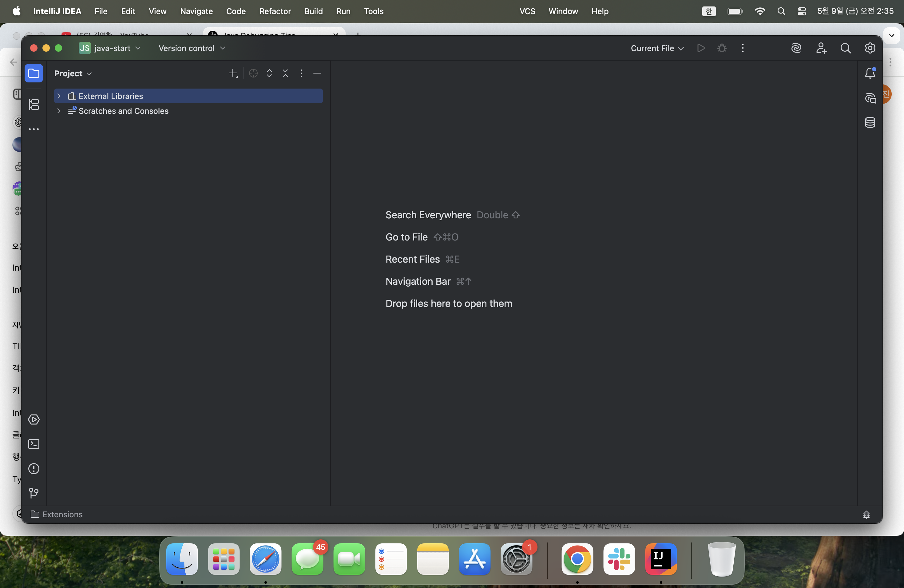The width and height of the screenshot is (904, 588).
Task: Open Code With Me add-user icon
Action: [821, 48]
